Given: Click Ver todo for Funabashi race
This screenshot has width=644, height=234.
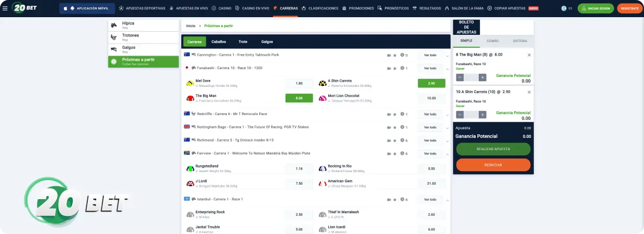Looking at the screenshot, I should click(430, 68).
